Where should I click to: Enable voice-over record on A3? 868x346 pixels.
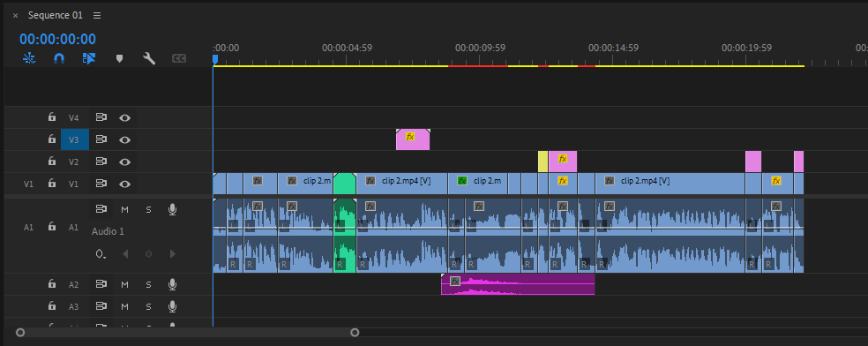pyautogui.click(x=172, y=306)
